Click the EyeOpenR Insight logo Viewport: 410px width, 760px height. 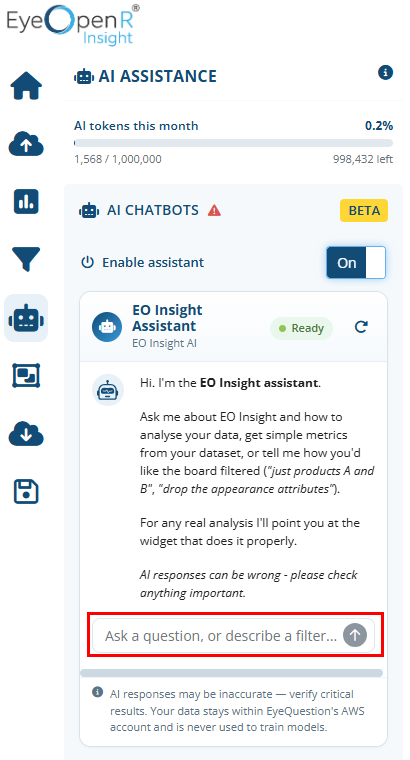coord(73,24)
